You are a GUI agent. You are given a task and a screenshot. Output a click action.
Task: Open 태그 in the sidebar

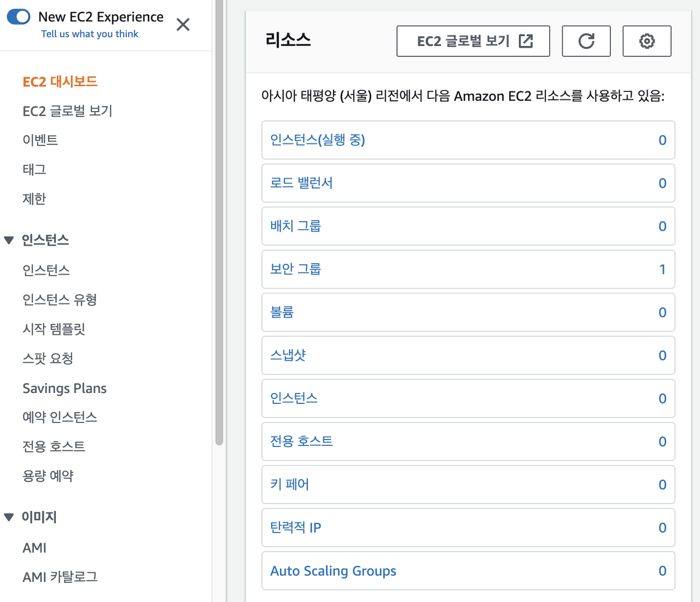[x=34, y=170]
